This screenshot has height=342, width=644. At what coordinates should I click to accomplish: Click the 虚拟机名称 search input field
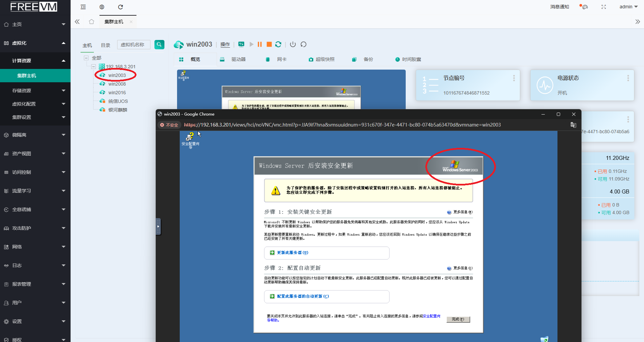[134, 45]
